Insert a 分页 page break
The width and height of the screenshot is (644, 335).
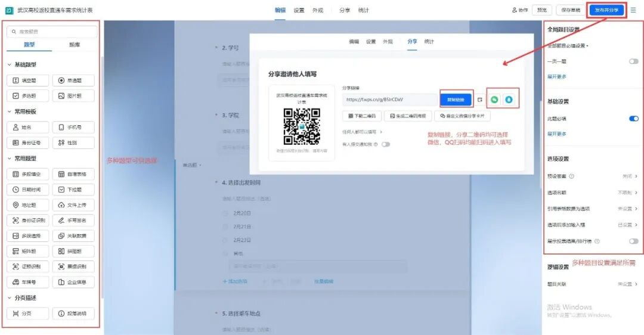point(27,313)
